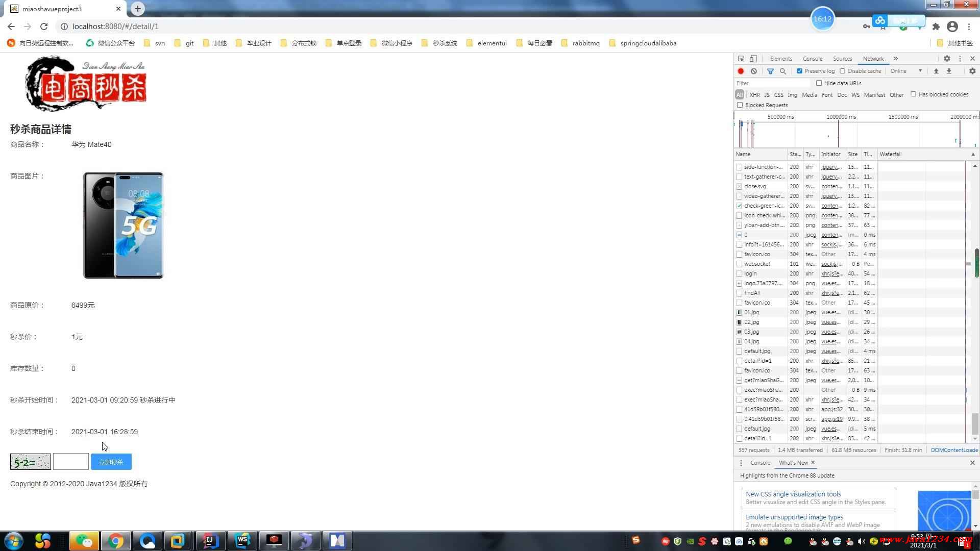
Task: Open the console drawer three-dot menu
Action: pos(741,463)
